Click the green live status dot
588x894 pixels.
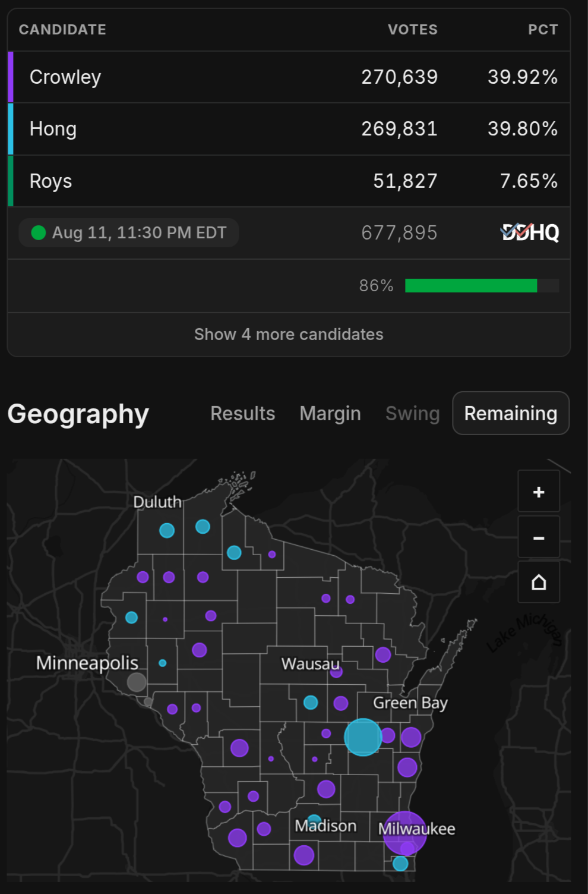click(39, 232)
